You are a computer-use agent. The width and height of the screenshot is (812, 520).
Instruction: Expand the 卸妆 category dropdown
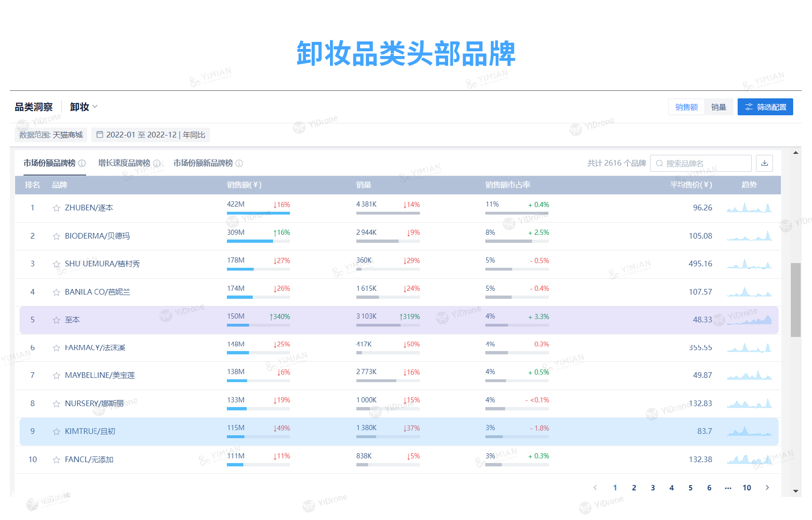(x=84, y=107)
